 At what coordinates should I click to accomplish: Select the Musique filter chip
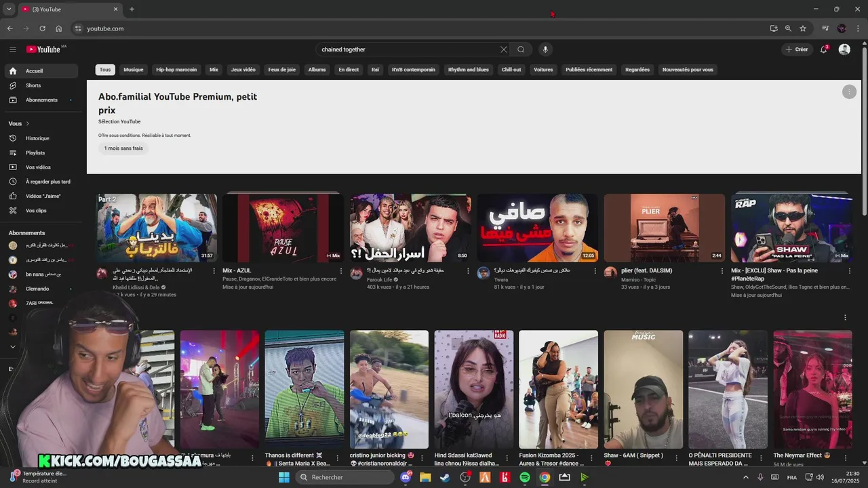click(x=134, y=70)
